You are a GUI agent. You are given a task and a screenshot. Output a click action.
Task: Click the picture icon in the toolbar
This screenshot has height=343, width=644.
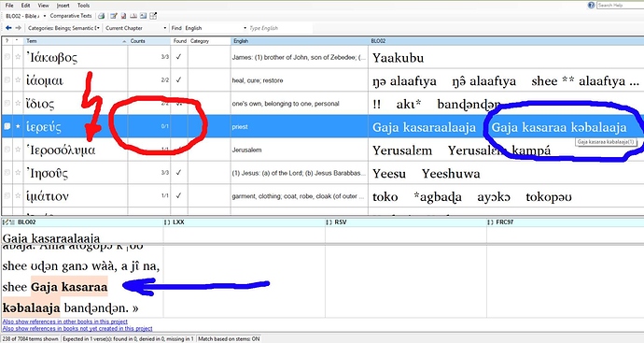tap(143, 16)
